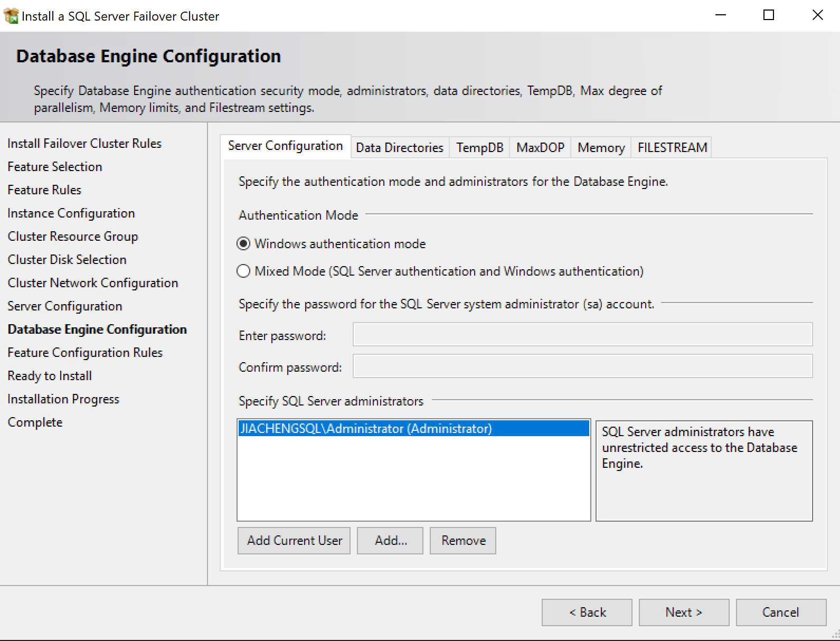Open the TempDB tab
The height and width of the screenshot is (641, 840).
click(479, 148)
